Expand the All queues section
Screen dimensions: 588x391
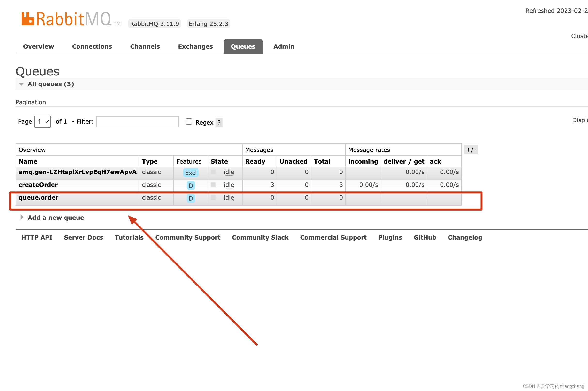click(21, 84)
